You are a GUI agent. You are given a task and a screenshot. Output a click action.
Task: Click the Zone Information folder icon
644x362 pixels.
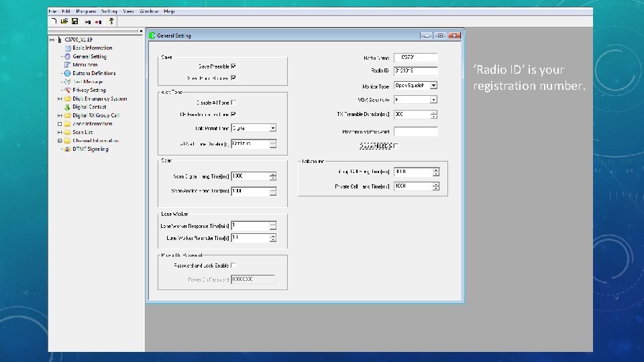click(68, 123)
